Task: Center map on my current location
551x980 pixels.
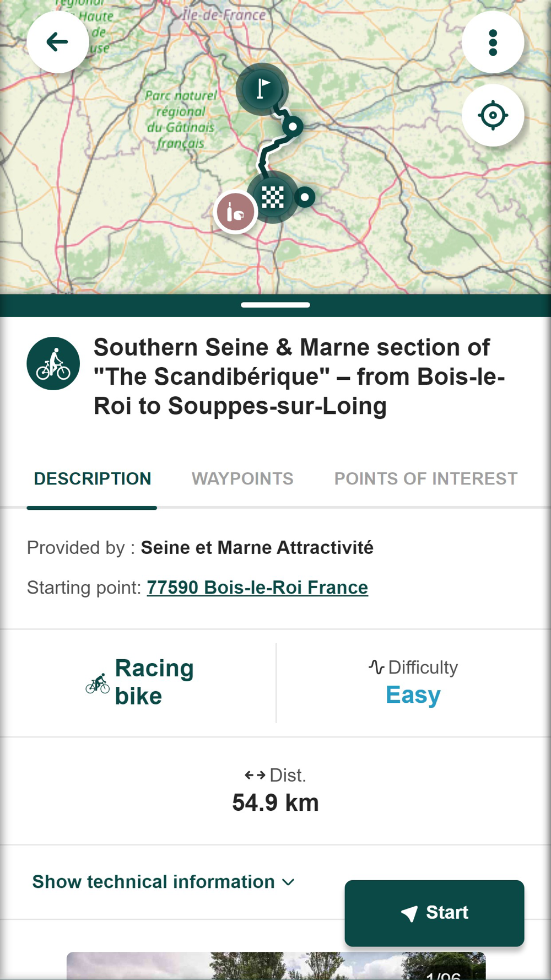Action: (x=493, y=116)
